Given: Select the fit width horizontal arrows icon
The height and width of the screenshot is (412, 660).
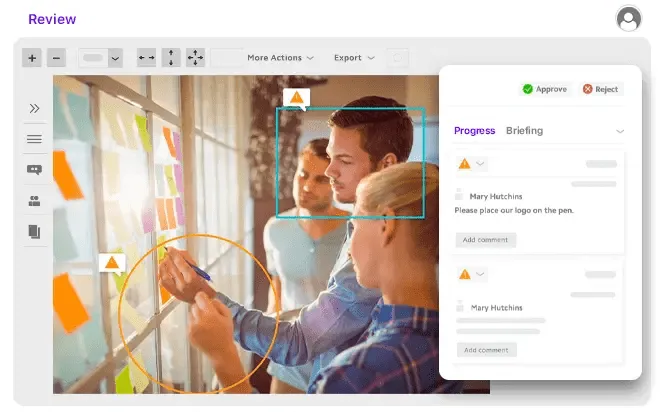Looking at the screenshot, I should pos(146,58).
